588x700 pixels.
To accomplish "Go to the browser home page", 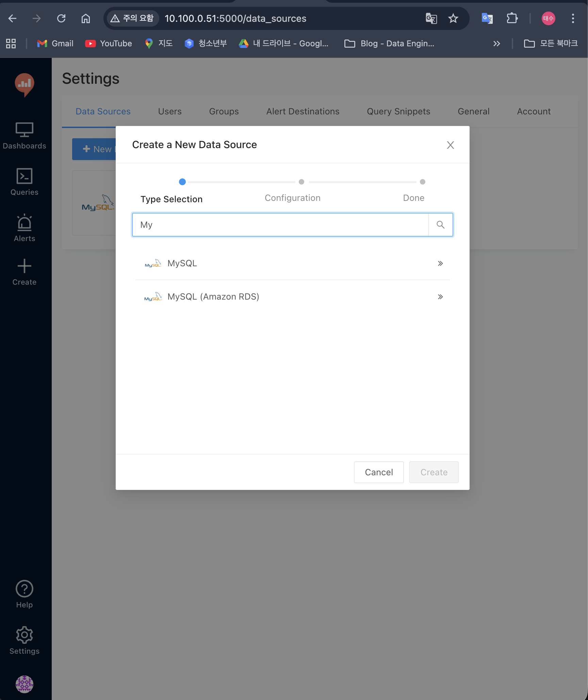I will click(86, 18).
